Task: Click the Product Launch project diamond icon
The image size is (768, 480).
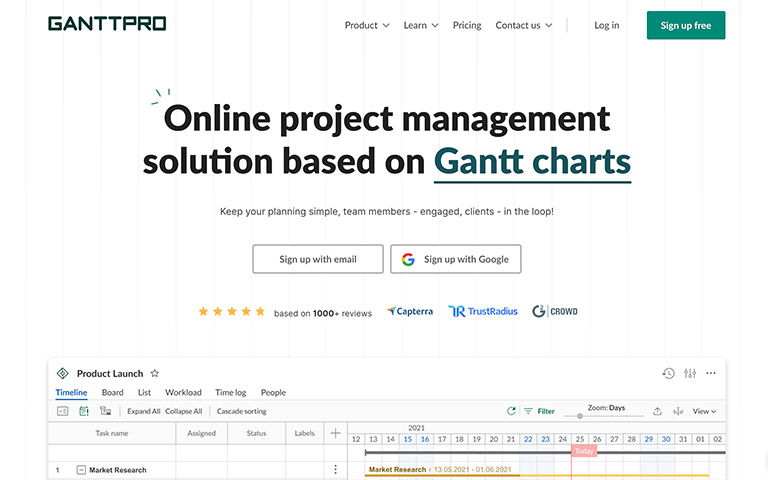Action: click(x=63, y=374)
